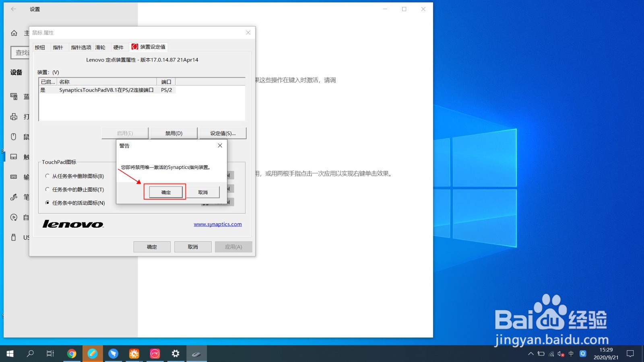Click the 已启... column header
The height and width of the screenshot is (362, 644).
pos(48,82)
